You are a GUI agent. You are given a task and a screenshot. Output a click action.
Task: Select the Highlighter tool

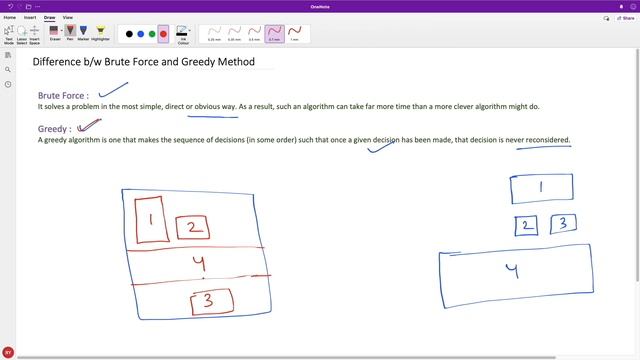[x=100, y=33]
